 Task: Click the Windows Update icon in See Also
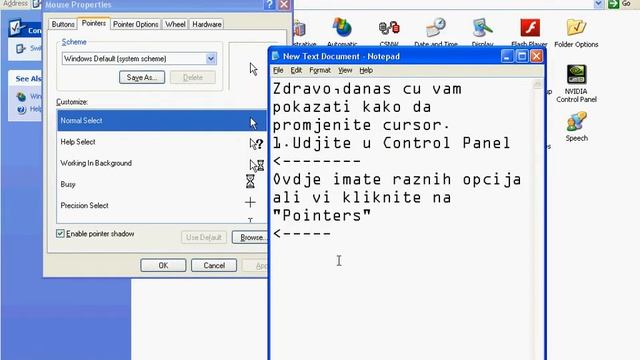(22, 97)
